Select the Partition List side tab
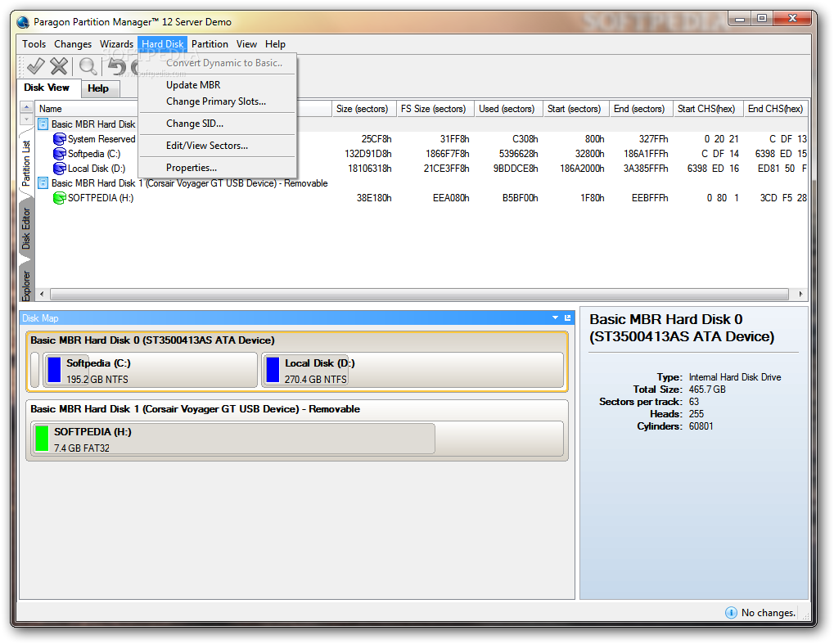Viewport: 834px width, 644px height. pyautogui.click(x=26, y=163)
